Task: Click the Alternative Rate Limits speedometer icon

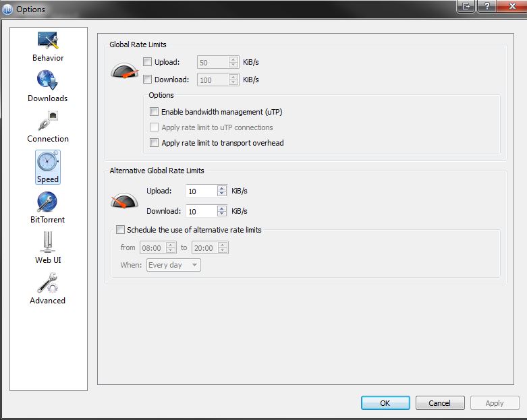Action: (124, 200)
